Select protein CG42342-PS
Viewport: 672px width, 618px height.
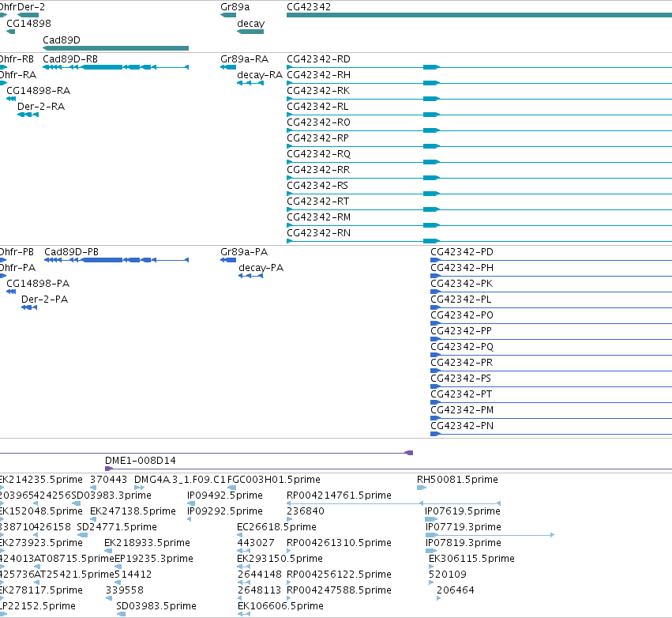461,379
